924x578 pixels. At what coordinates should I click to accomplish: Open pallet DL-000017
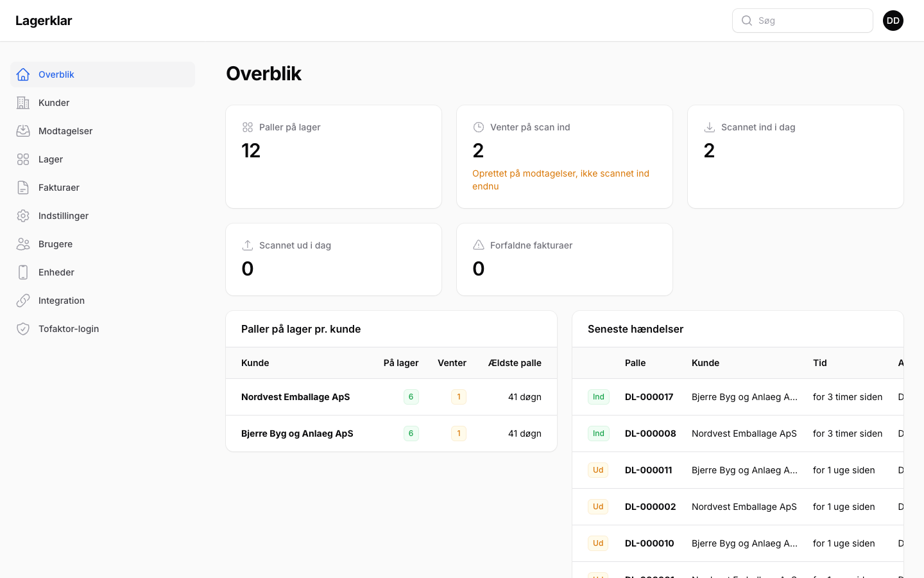point(649,397)
